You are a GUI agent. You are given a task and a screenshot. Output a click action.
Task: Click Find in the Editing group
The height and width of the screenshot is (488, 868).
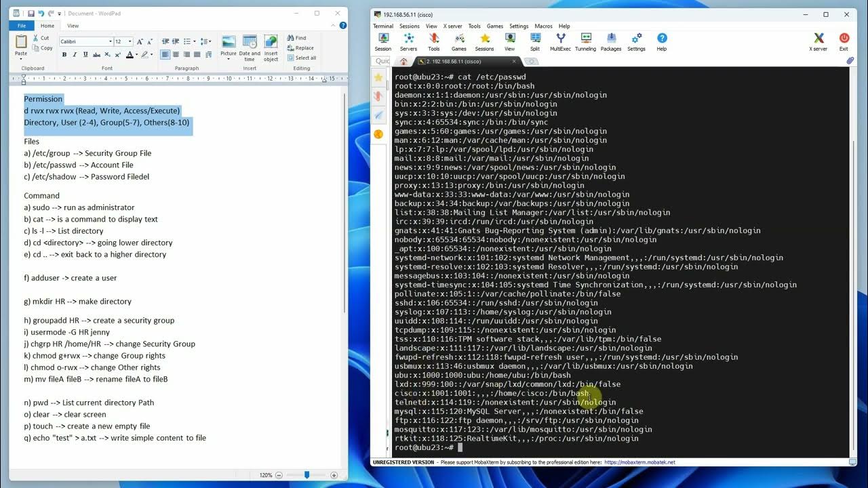click(x=296, y=38)
